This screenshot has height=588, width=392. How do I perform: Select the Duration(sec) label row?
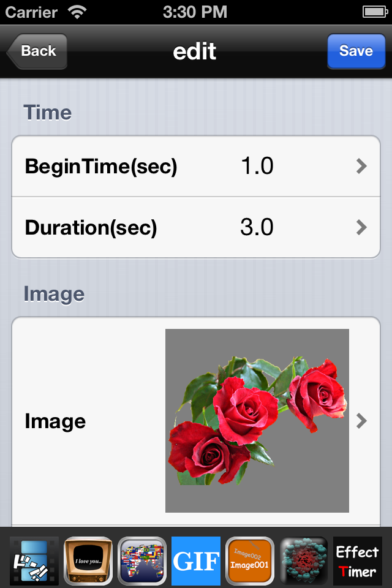[196, 227]
